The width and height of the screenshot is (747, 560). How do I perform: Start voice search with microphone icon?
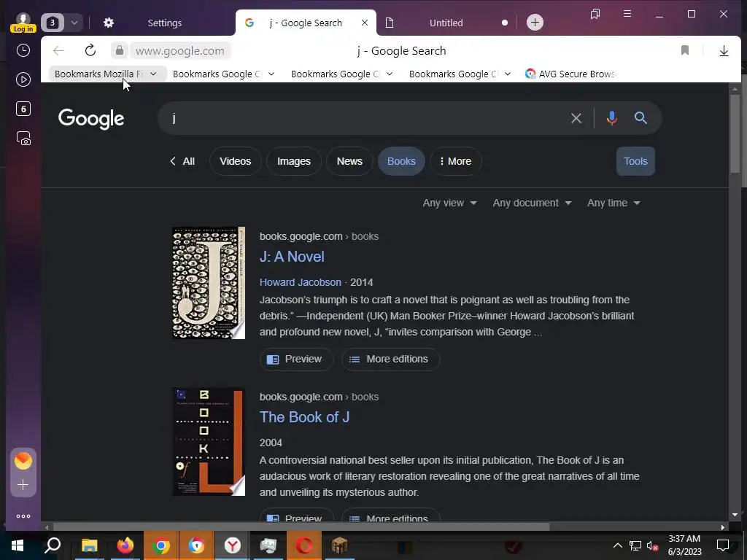[x=612, y=118]
